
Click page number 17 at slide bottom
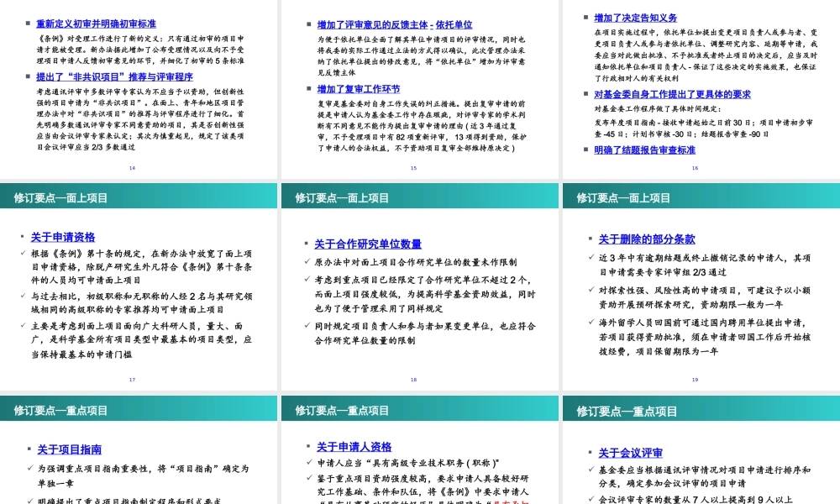point(133,380)
